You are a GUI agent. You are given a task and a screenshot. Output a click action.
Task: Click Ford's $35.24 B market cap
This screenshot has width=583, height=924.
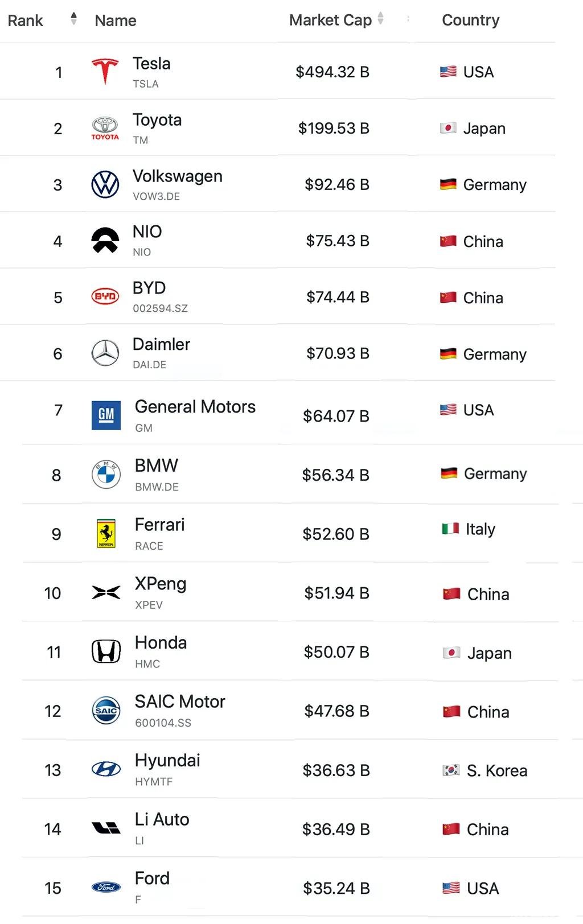pos(336,888)
